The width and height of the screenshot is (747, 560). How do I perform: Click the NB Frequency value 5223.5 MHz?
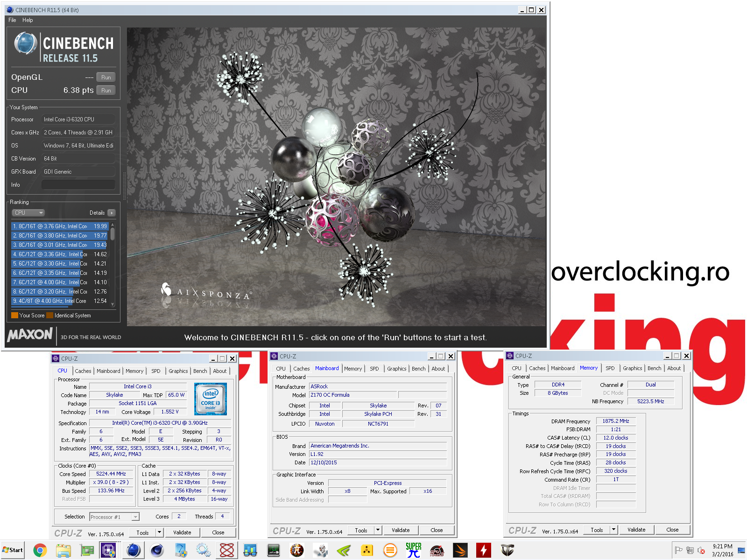(650, 401)
